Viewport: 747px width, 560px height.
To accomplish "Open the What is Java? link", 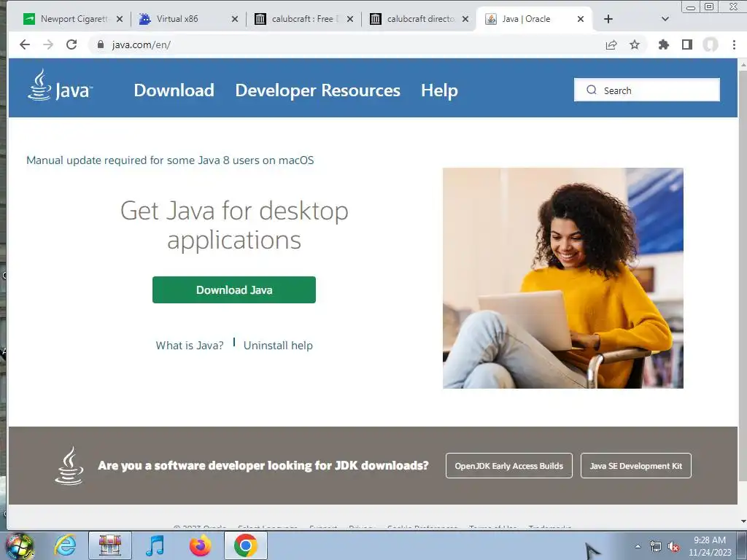I will click(190, 345).
